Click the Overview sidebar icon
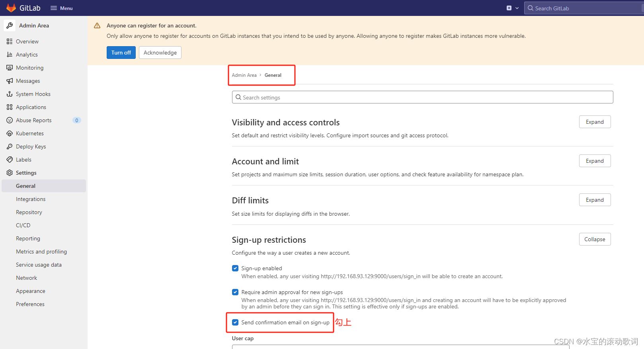 (10, 41)
